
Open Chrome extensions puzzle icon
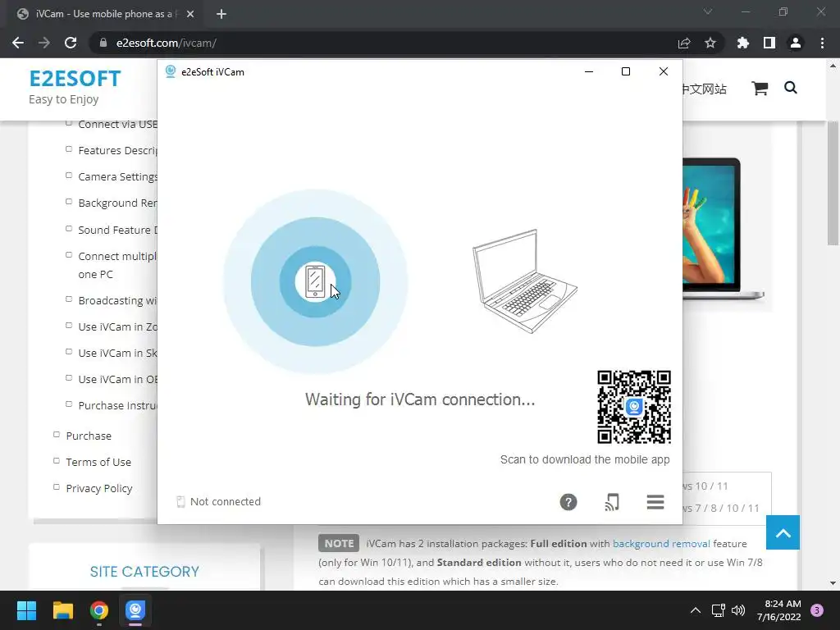pos(743,43)
